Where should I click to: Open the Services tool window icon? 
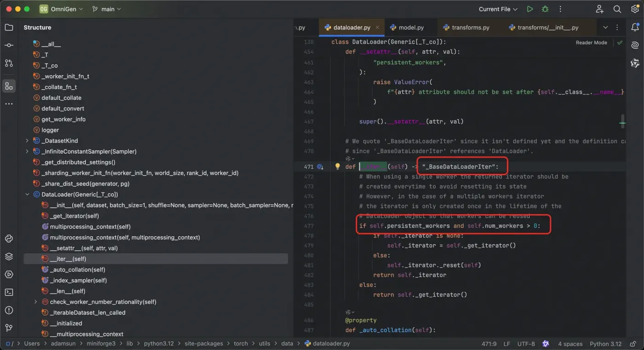(x=9, y=274)
